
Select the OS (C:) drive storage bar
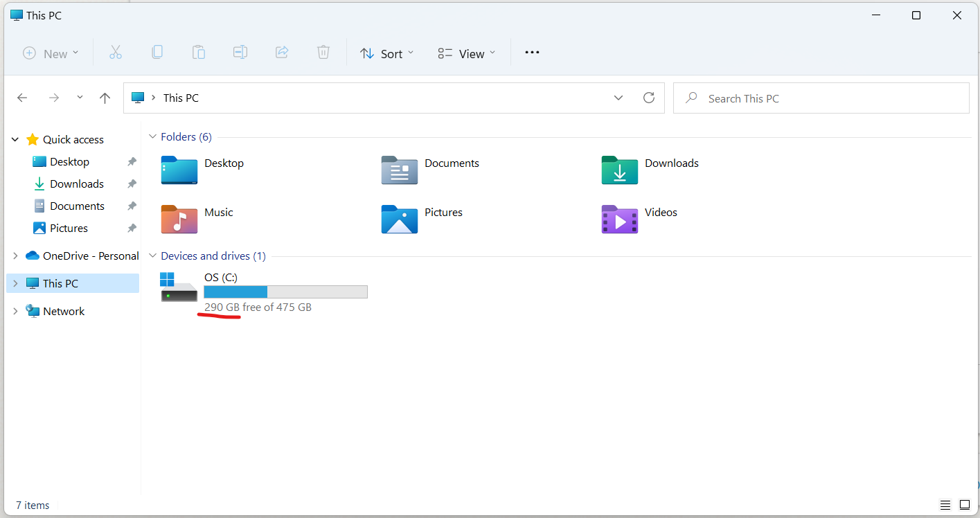pyautogui.click(x=285, y=292)
